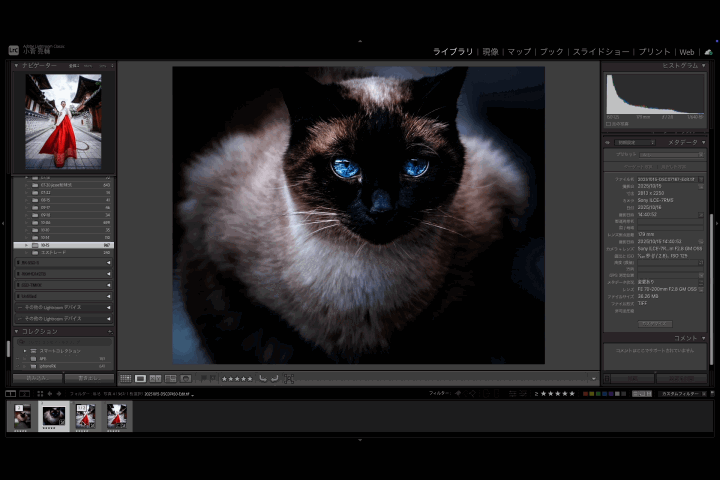
Task: Switch to the プリント module
Action: (x=654, y=52)
